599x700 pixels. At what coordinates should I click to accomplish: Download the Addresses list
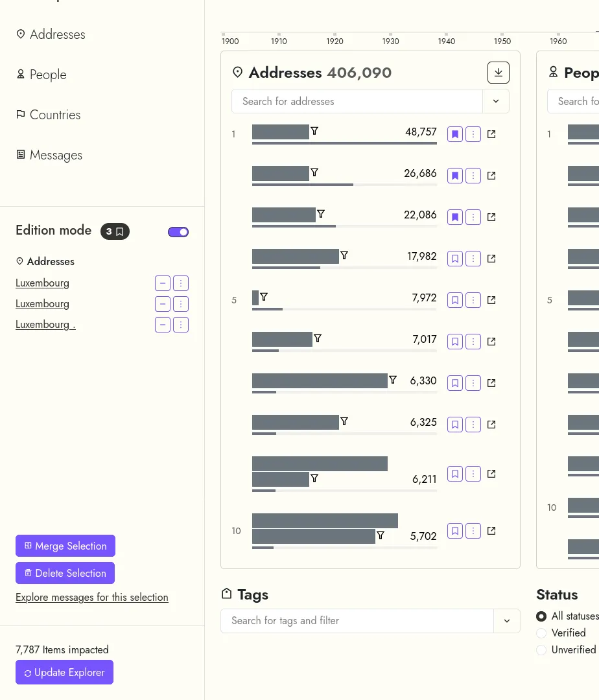(498, 73)
